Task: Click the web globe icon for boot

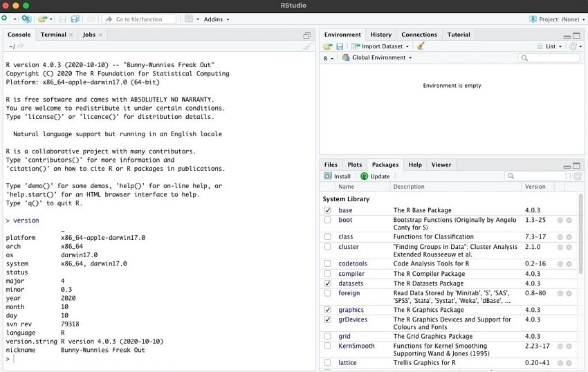Action: tap(560, 220)
